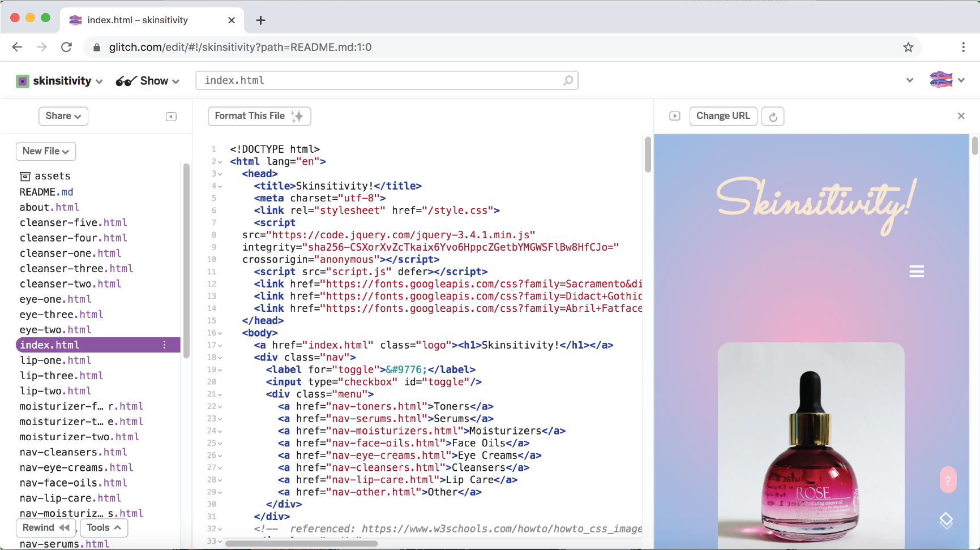
Task: Open Chrome's three-dot menu
Action: pyautogui.click(x=963, y=47)
